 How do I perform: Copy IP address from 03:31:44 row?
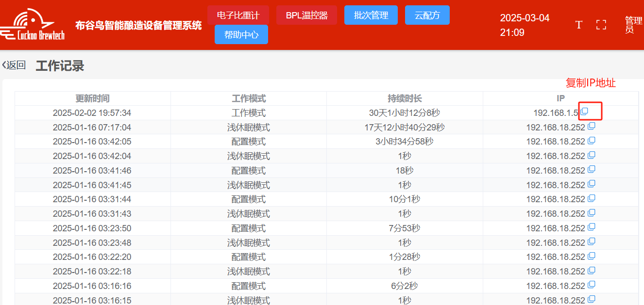pyautogui.click(x=591, y=199)
